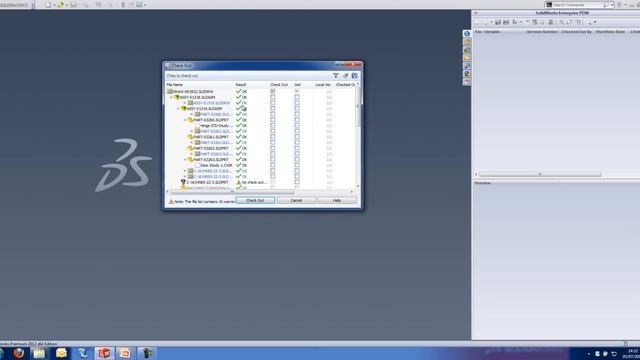Click the Undo icon in SolidWorks toolbar
Viewport: 640px width, 360px height.
pyautogui.click(x=98, y=5)
